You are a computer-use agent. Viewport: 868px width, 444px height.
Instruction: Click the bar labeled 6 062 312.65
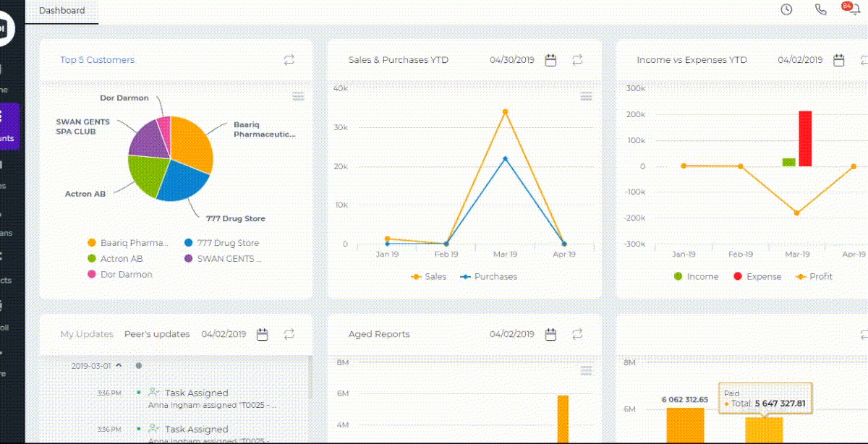pos(684,426)
